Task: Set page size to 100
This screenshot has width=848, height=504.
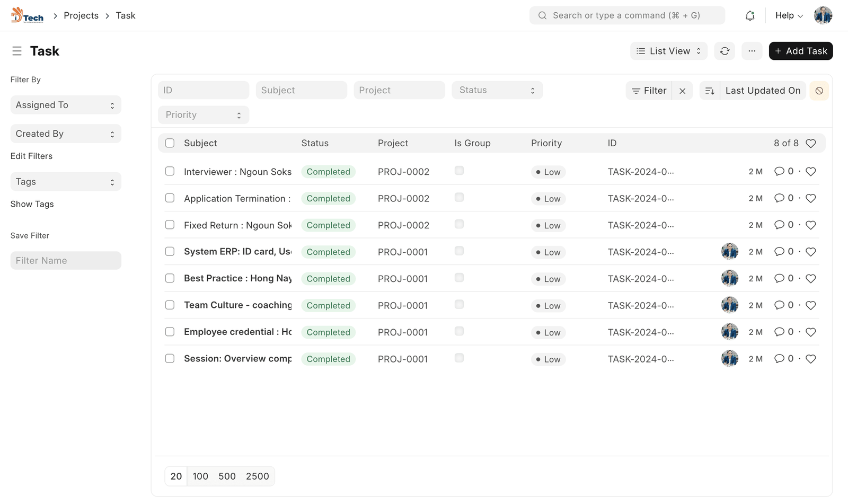Action: coord(200,476)
